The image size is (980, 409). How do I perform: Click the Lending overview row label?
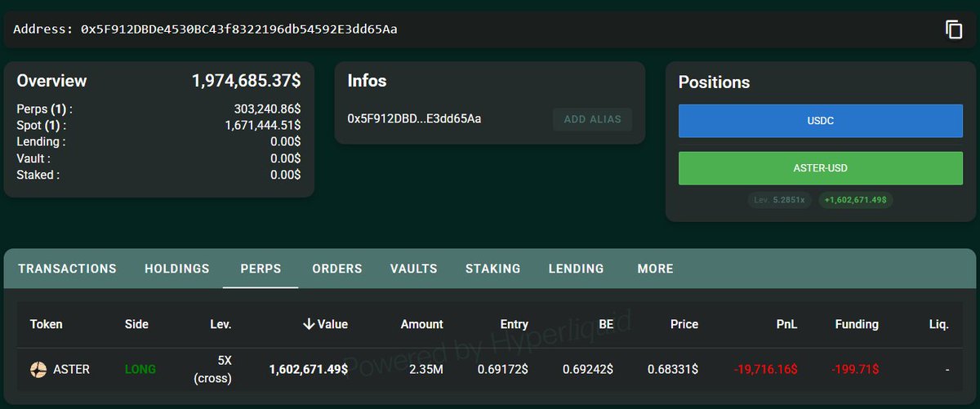coord(41,142)
